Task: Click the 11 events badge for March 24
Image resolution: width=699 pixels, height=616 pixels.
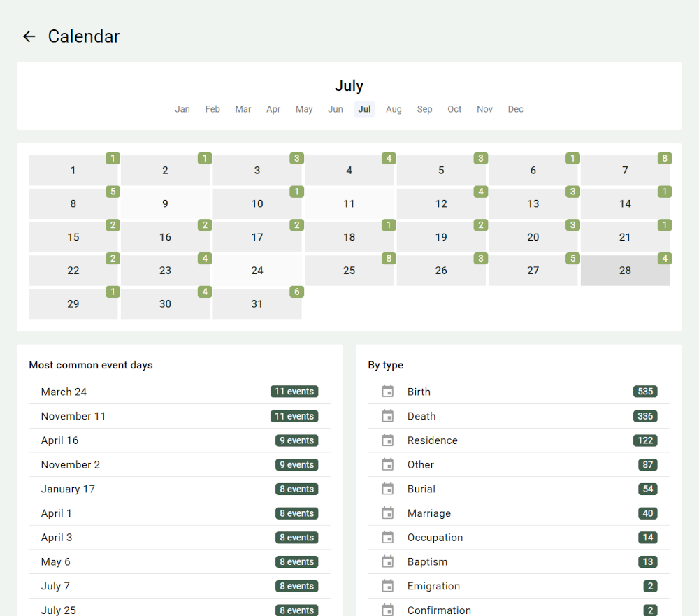Action: click(294, 392)
